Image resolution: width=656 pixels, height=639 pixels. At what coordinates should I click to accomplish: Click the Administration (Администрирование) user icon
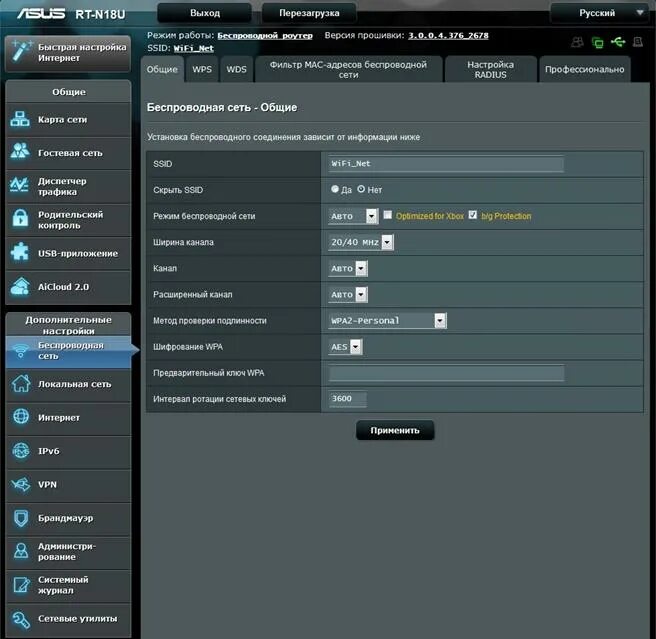pyautogui.click(x=21, y=551)
